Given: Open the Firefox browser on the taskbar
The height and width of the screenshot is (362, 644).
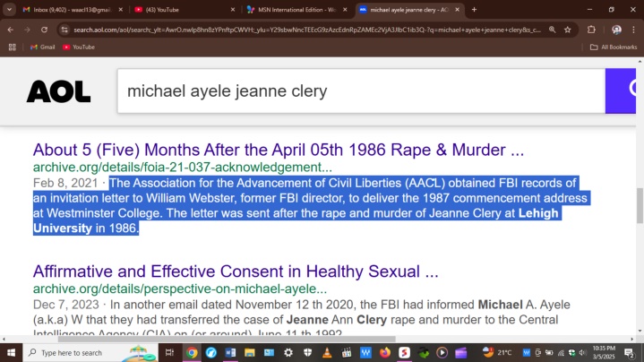Looking at the screenshot, I should pyautogui.click(x=385, y=352).
